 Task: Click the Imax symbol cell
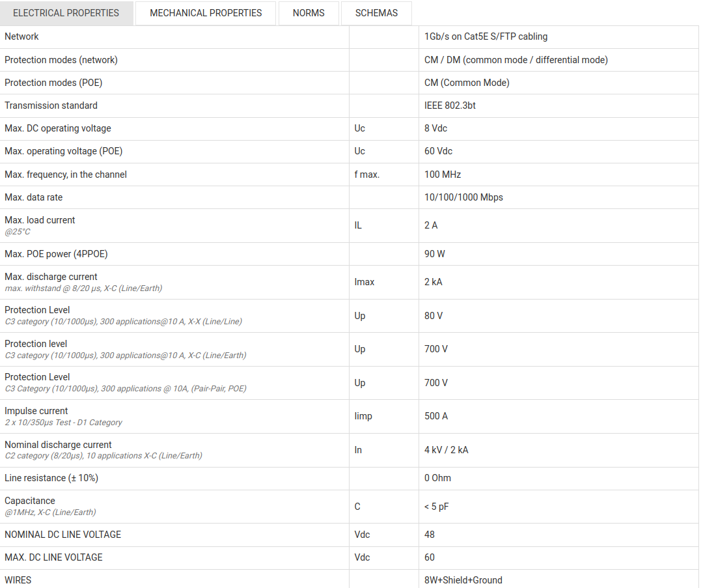(365, 282)
